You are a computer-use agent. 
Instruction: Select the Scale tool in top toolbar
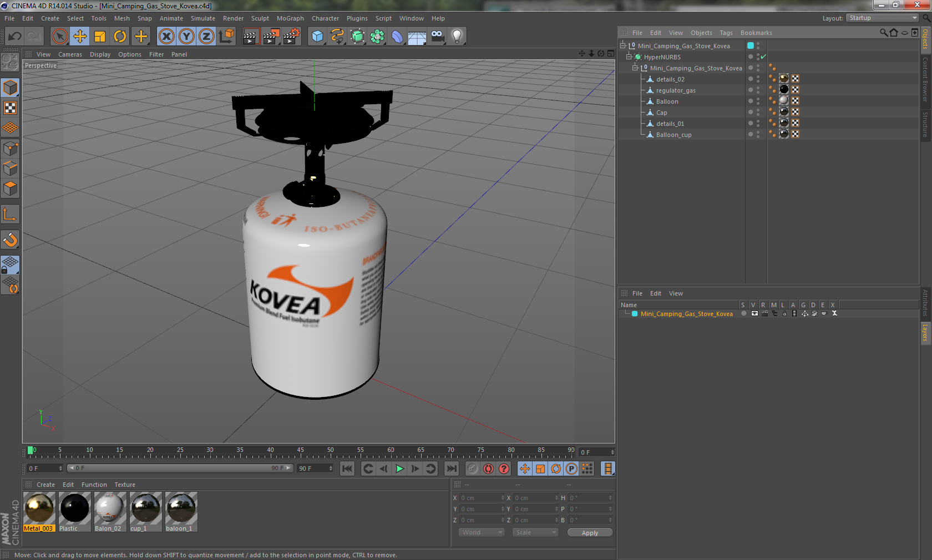pyautogui.click(x=100, y=37)
